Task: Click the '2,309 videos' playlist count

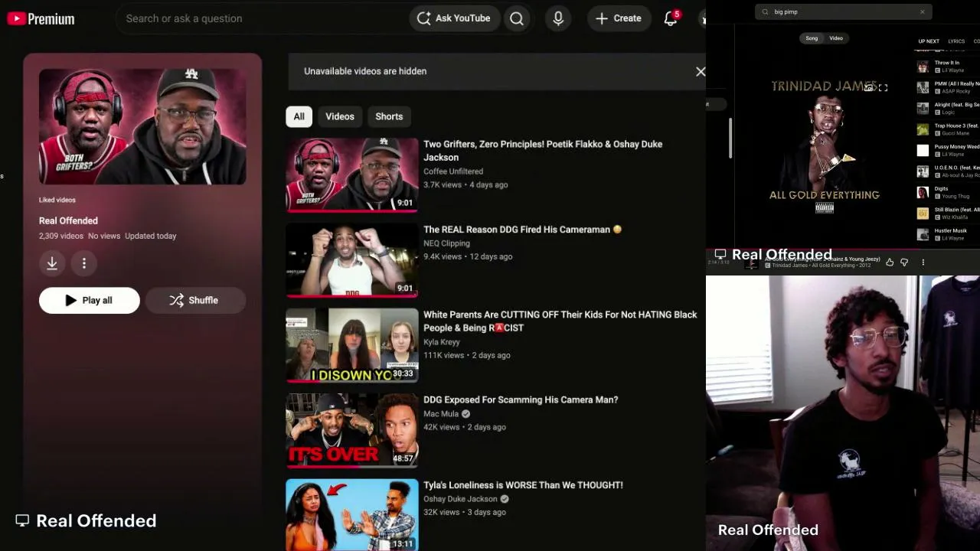Action: click(x=61, y=236)
